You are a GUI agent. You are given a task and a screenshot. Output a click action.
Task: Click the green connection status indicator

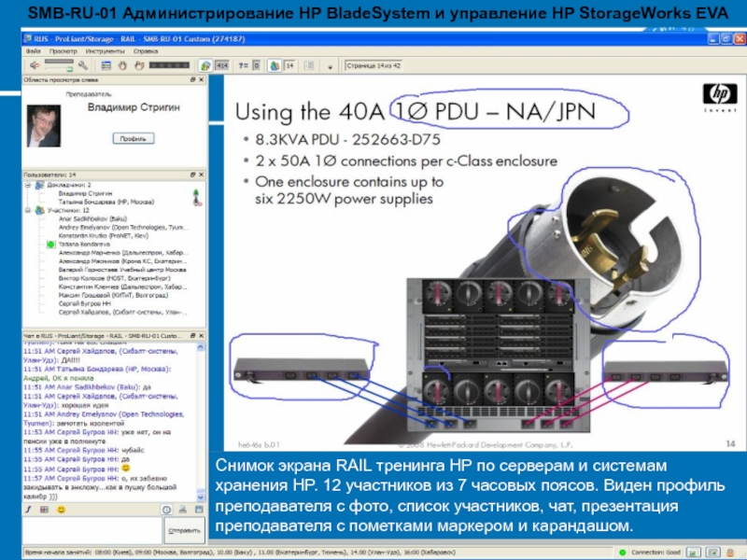pos(622,553)
